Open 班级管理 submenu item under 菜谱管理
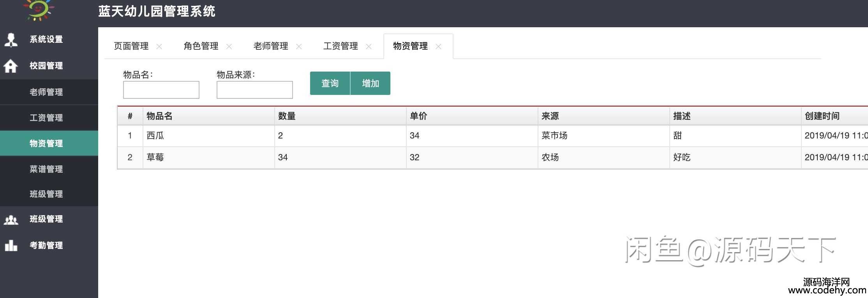Viewport: 868px width, 298px height. 49,194
